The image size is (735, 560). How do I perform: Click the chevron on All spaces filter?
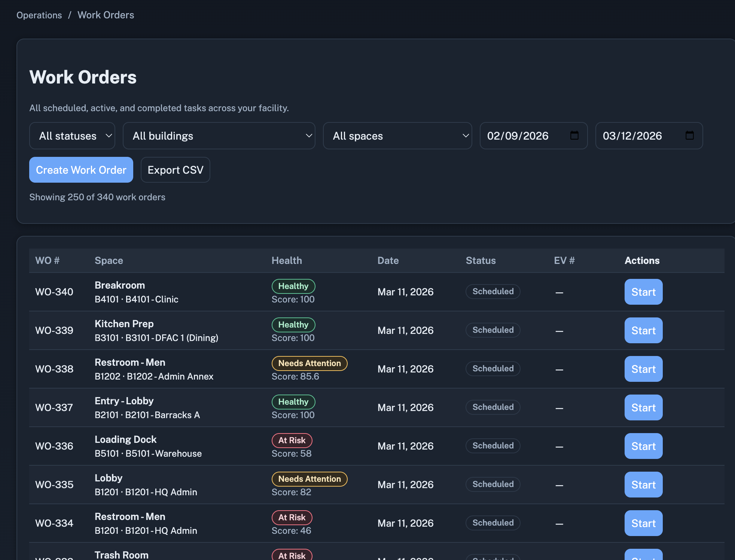click(x=465, y=136)
